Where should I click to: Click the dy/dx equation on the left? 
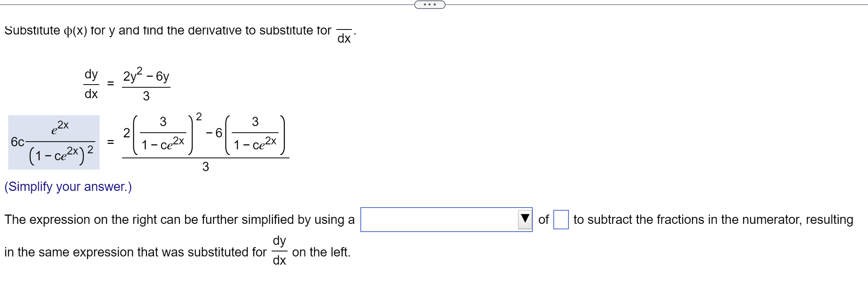pyautogui.click(x=91, y=84)
